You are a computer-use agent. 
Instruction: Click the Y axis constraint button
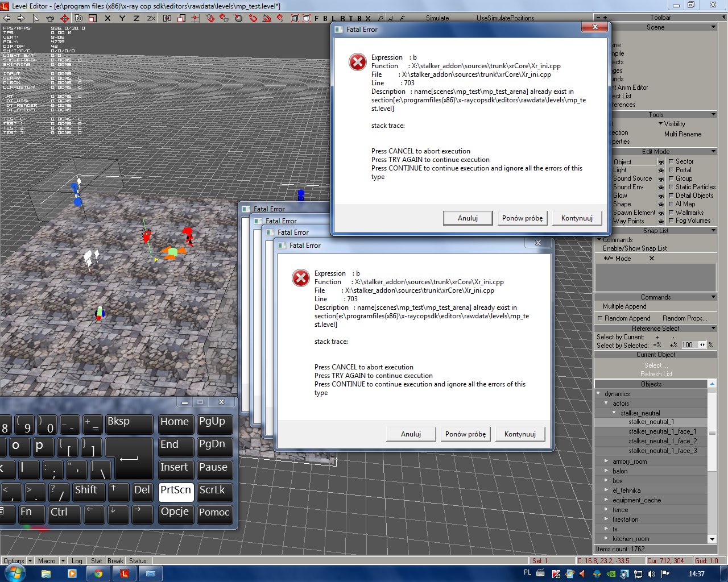coord(122,18)
